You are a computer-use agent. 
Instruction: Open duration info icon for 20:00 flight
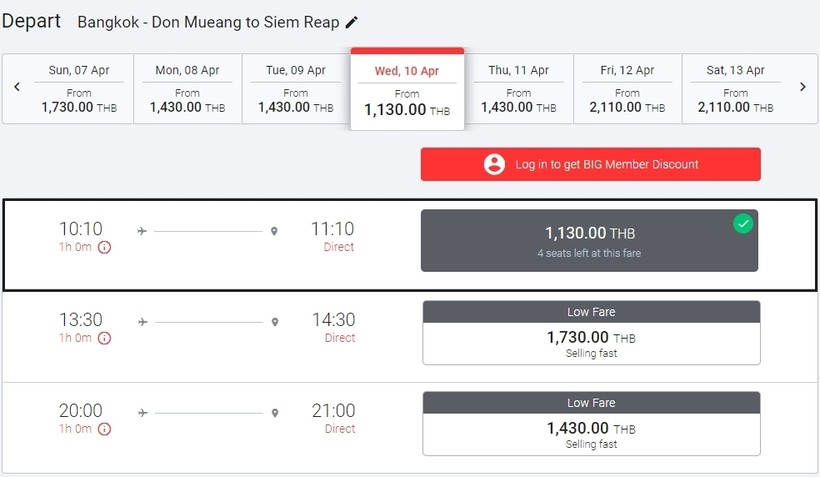pos(104,429)
